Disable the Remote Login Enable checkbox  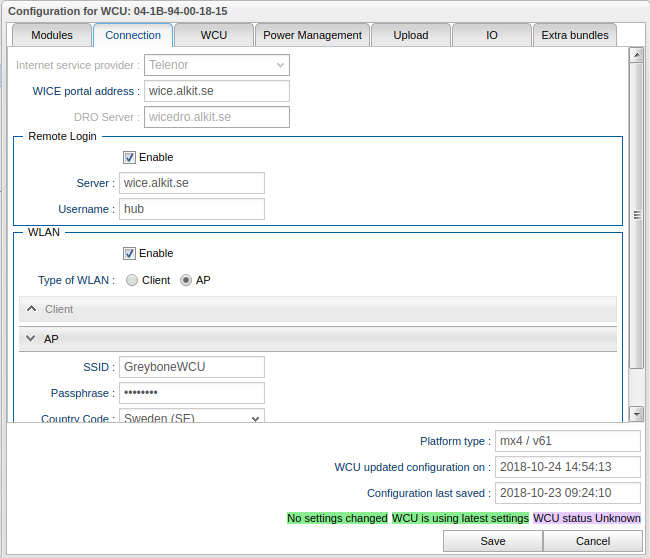click(x=130, y=157)
